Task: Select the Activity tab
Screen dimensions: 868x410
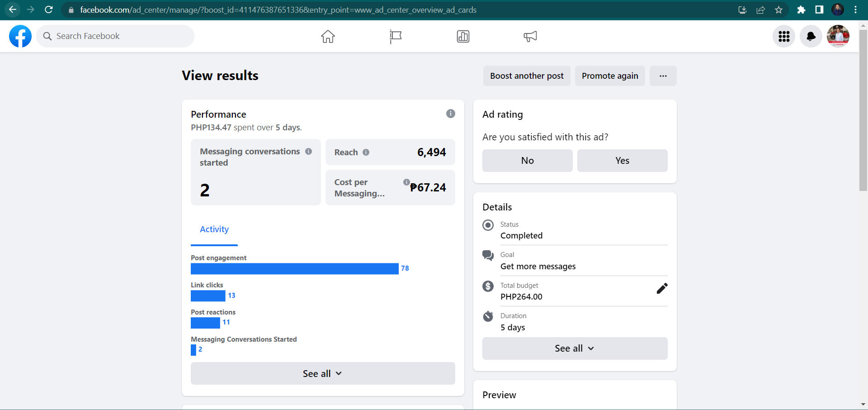Action: click(x=214, y=229)
